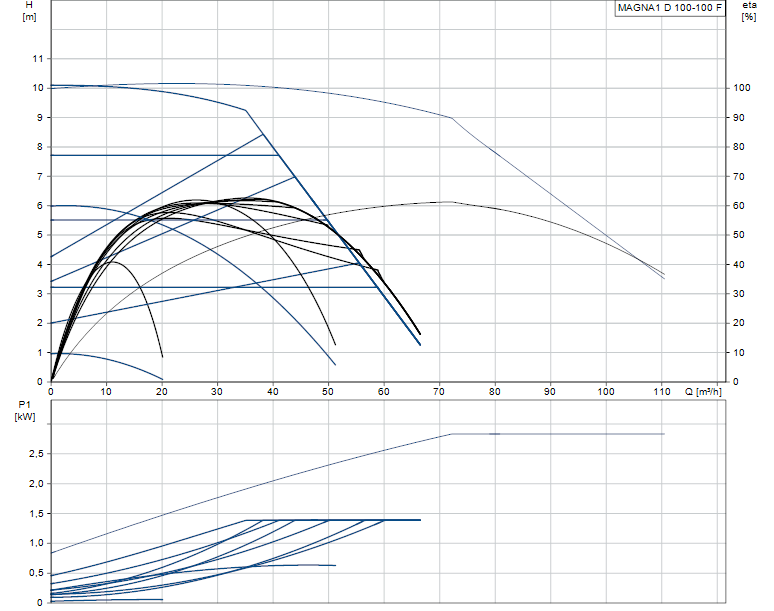Select the 70 tick on the eta axis
774x611 pixels.
click(x=738, y=176)
